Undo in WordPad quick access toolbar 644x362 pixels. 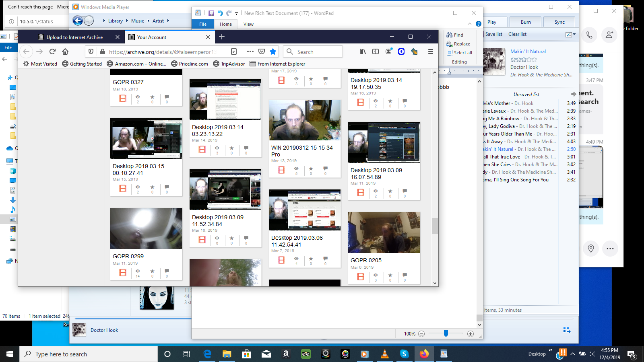click(x=220, y=13)
